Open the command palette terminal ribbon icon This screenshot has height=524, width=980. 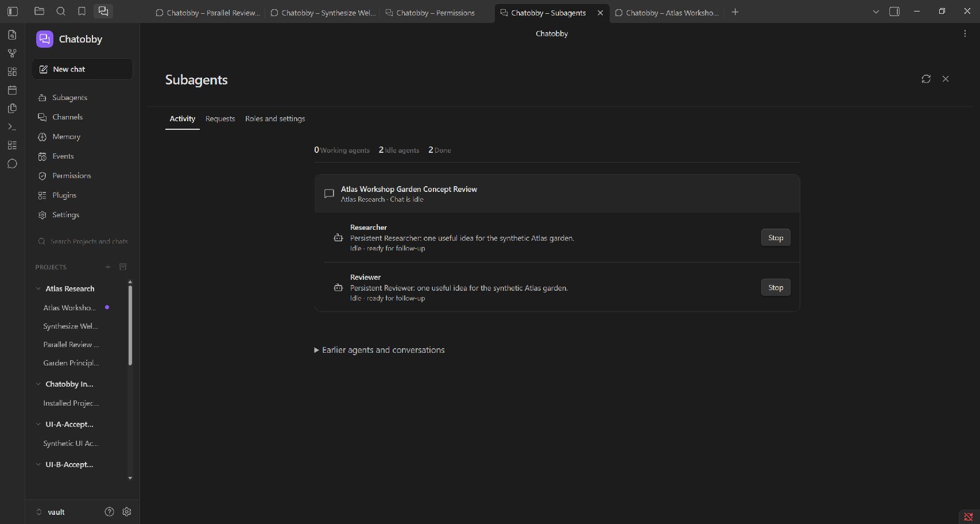[12, 127]
